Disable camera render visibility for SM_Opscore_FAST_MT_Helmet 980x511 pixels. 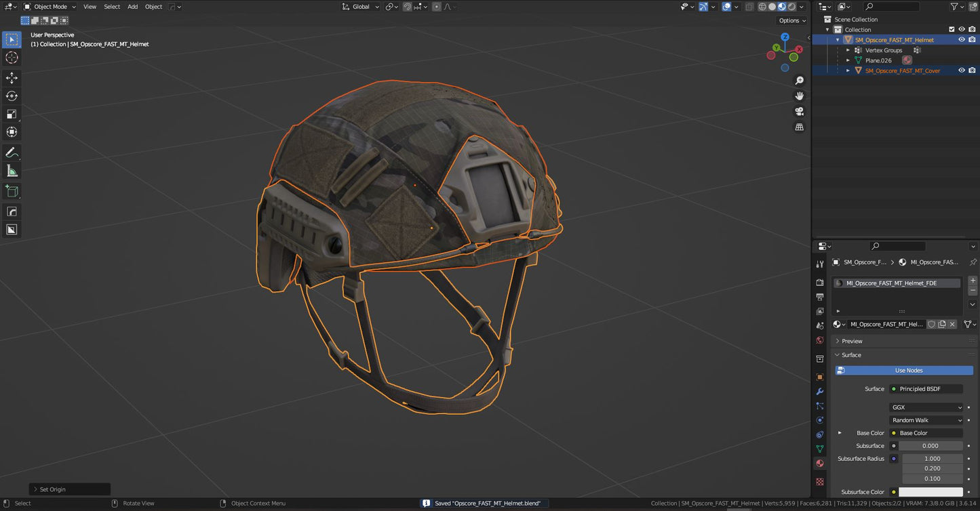pos(973,39)
